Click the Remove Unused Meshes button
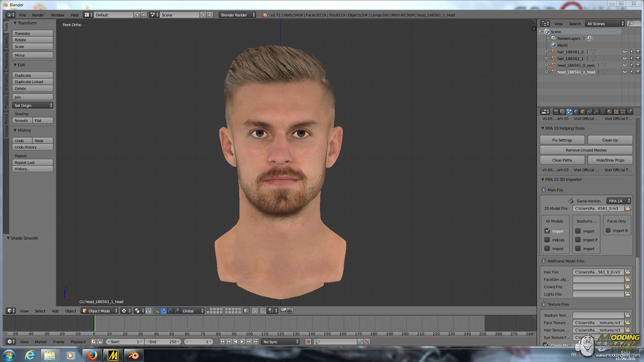 tap(586, 150)
